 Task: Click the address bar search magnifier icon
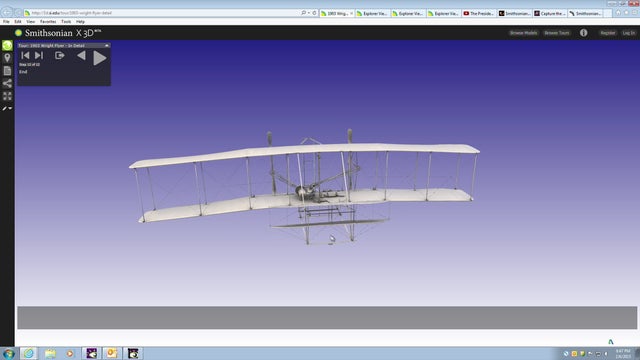pyautogui.click(x=304, y=13)
